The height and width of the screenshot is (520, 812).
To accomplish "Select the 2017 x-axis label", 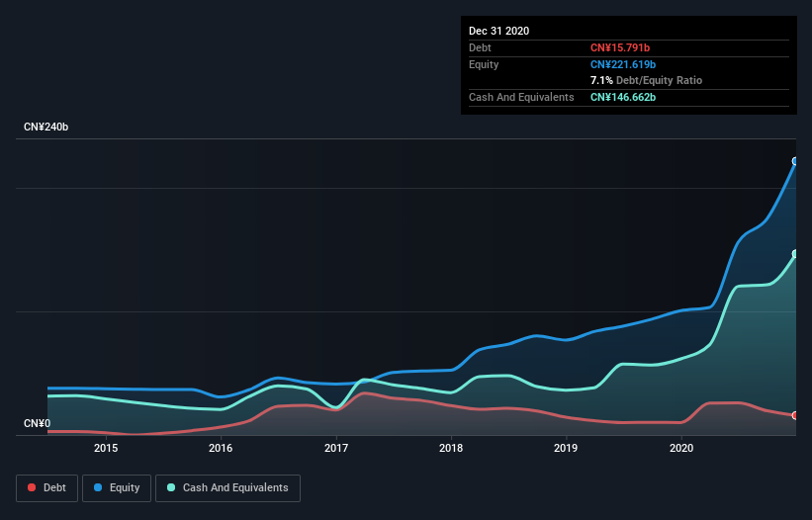I will [x=336, y=448].
